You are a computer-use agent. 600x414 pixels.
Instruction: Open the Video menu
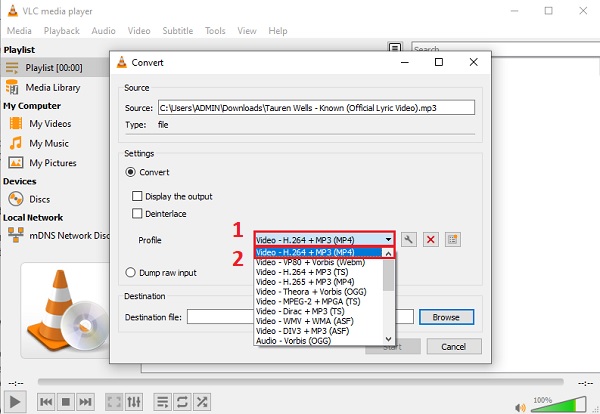pos(139,31)
